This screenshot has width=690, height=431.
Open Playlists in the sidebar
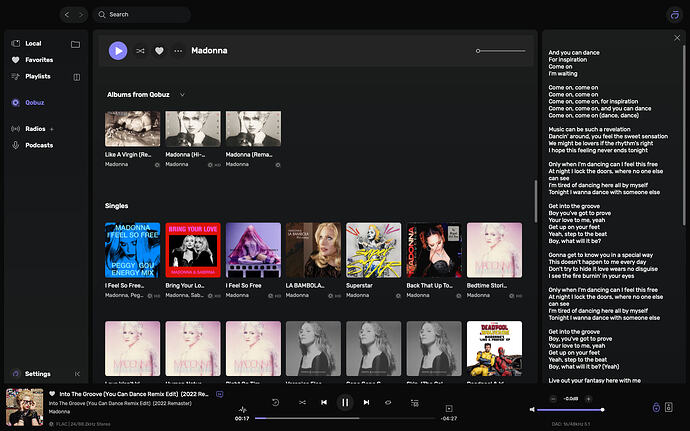[x=38, y=76]
